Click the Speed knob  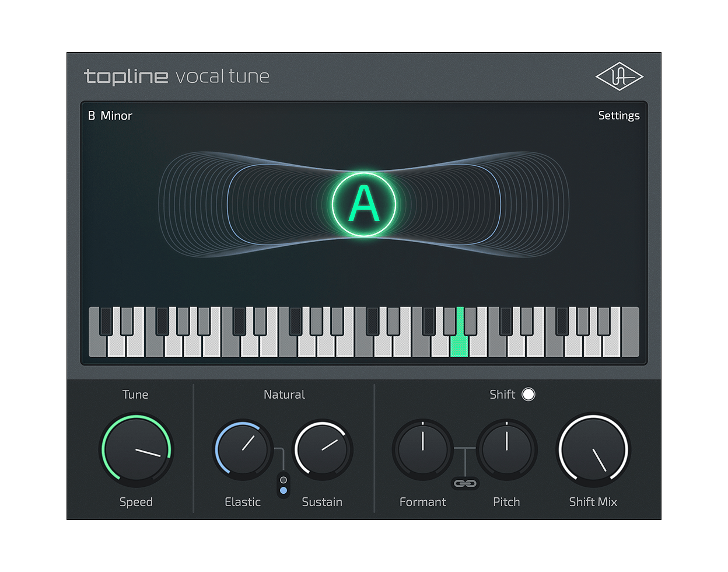tap(136, 450)
